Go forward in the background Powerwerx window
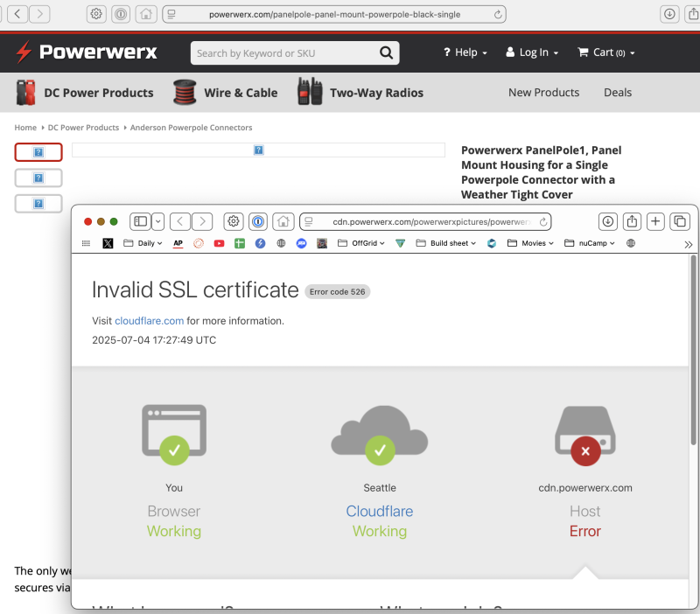Image resolution: width=700 pixels, height=614 pixels. coord(39,14)
